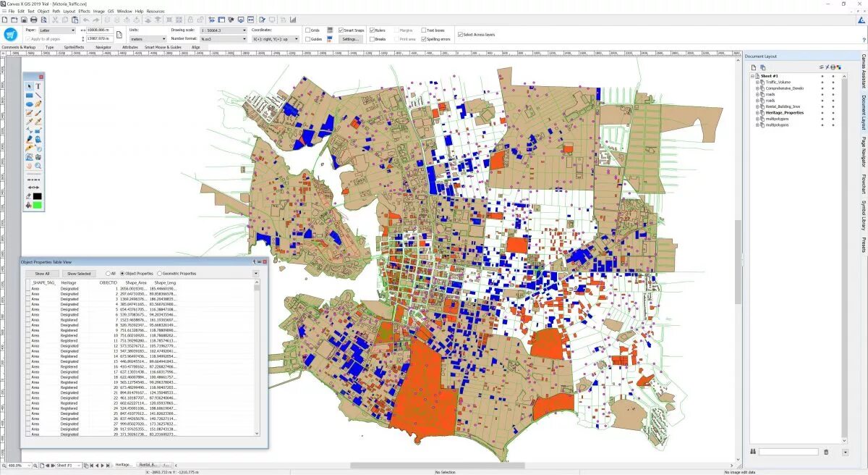
Task: Select the Rectangle tool in the toolbox
Action: click(x=28, y=95)
